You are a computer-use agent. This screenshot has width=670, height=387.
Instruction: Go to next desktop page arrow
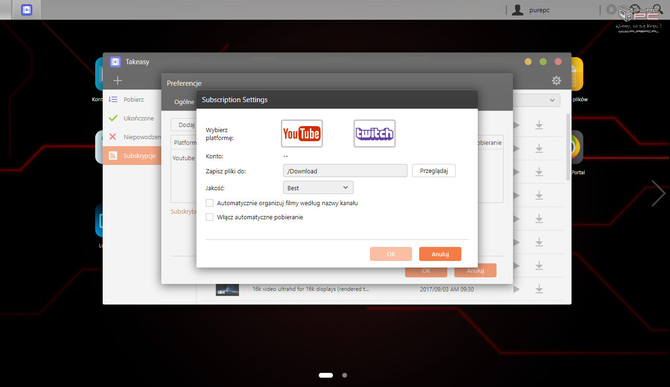click(x=658, y=193)
